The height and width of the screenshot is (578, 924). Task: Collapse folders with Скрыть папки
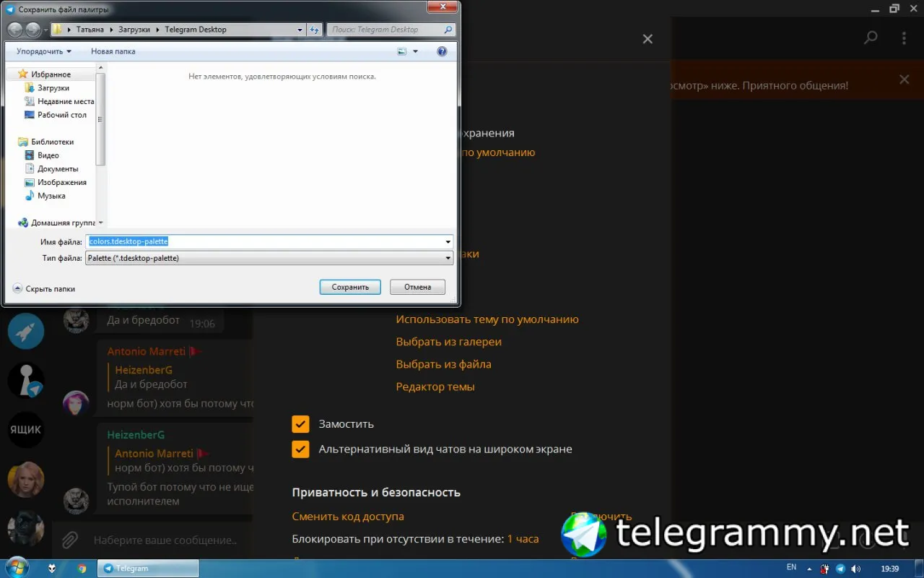(x=44, y=288)
